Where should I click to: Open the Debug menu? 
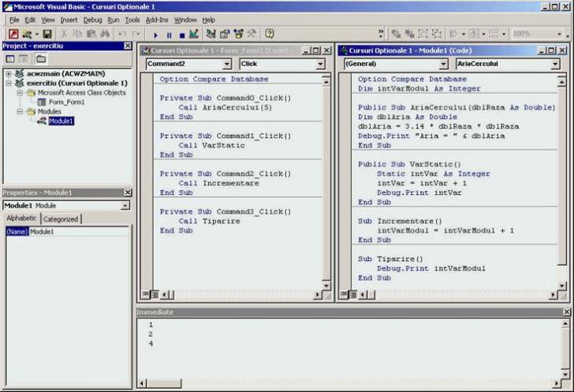pos(92,20)
